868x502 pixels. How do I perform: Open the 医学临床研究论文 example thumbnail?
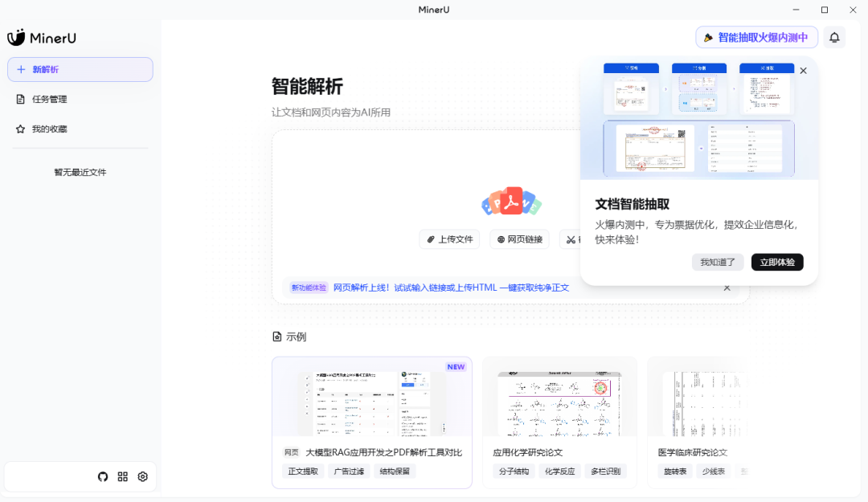[x=706, y=403]
